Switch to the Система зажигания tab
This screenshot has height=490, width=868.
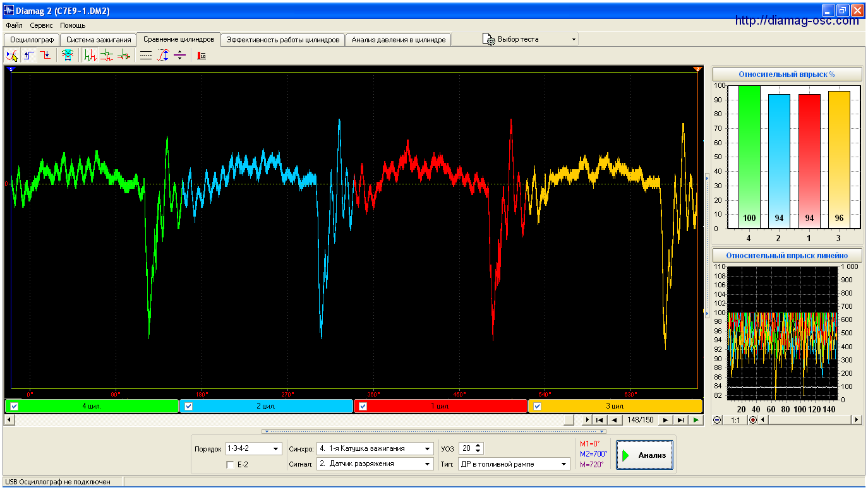pyautogui.click(x=99, y=40)
